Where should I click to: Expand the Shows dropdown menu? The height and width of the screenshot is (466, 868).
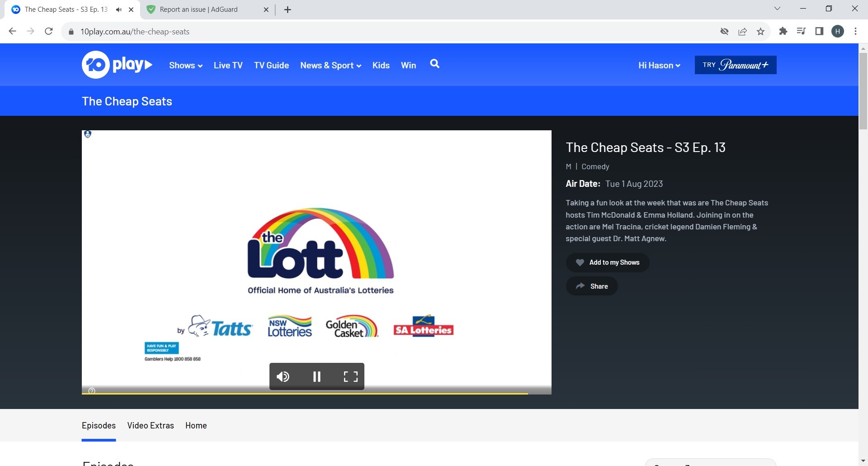pyautogui.click(x=185, y=66)
